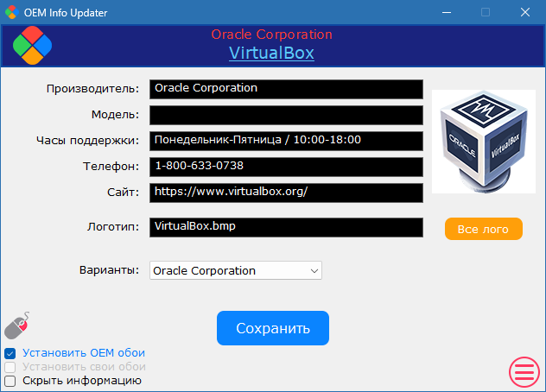Click the 'Производитель' input field

(x=286, y=89)
